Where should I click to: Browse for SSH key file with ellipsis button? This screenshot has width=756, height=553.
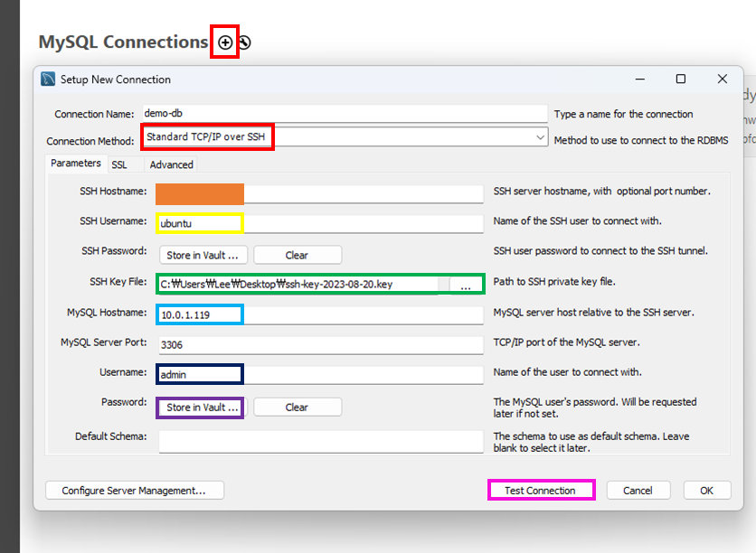pos(466,285)
